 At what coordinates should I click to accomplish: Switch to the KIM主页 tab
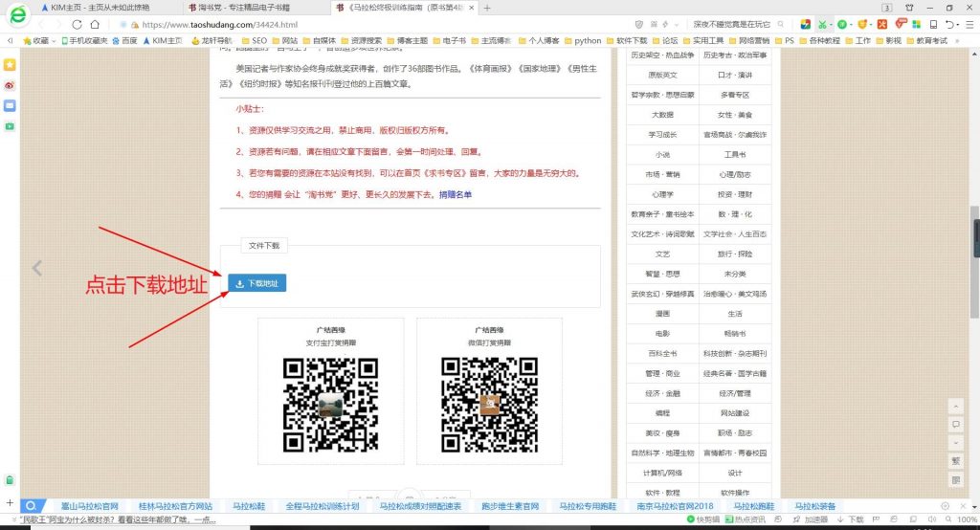100,8
